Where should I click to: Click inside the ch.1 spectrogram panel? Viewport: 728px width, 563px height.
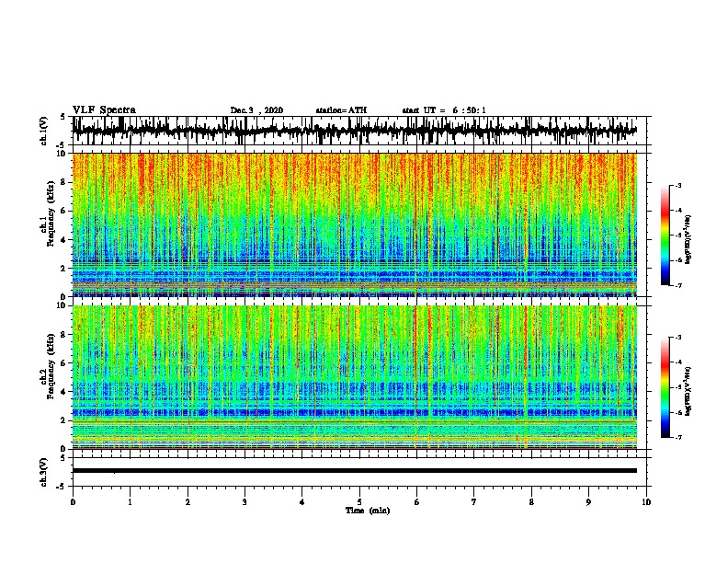(x=354, y=224)
